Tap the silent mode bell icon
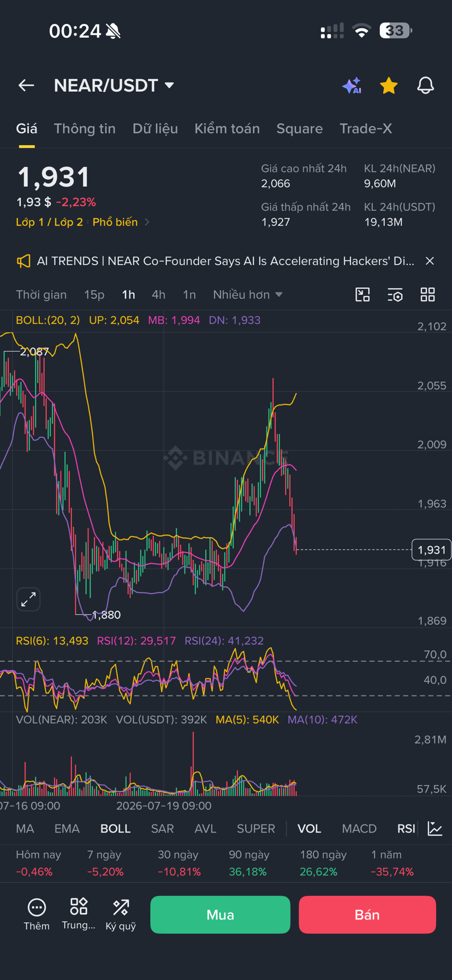 (x=114, y=31)
